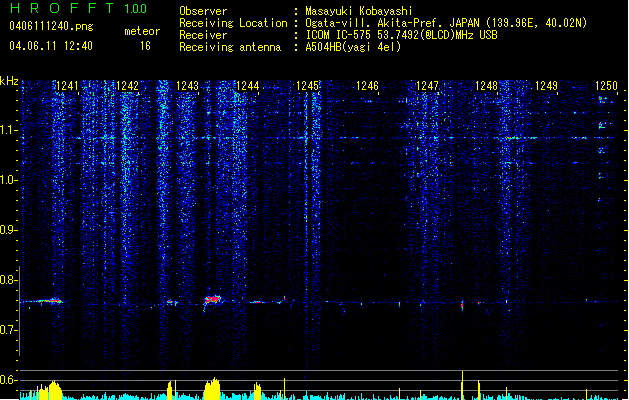Click time marker 1244

[248, 86]
